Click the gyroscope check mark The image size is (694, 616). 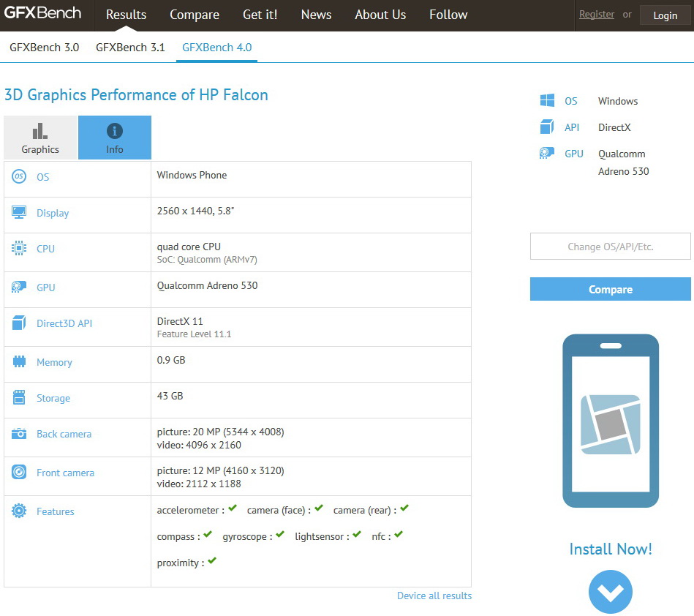click(x=280, y=534)
